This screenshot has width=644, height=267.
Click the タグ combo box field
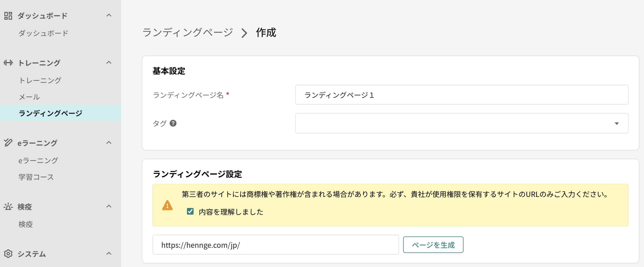[462, 123]
